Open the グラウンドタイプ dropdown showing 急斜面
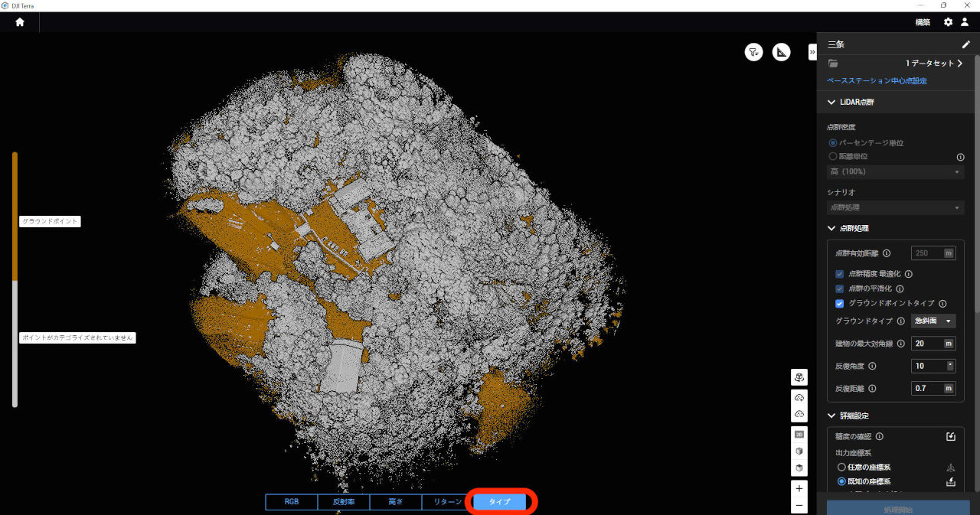The image size is (980, 515). [x=933, y=321]
